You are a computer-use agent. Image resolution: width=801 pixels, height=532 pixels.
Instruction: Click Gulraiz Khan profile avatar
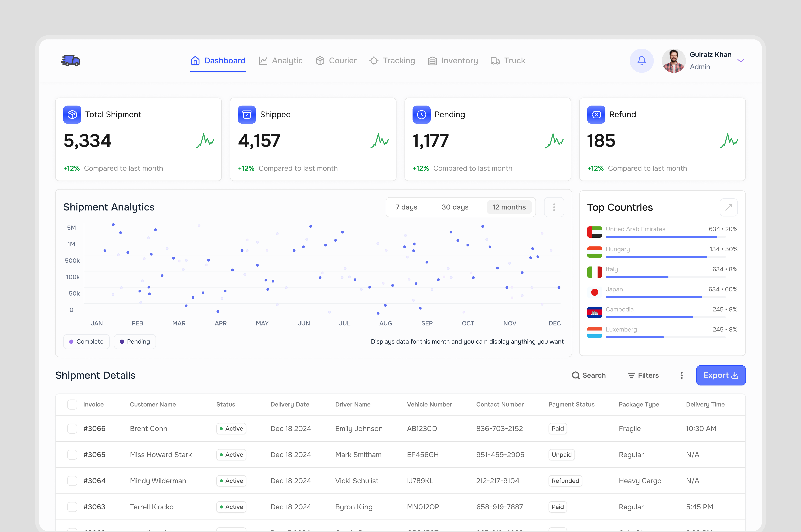coord(673,61)
